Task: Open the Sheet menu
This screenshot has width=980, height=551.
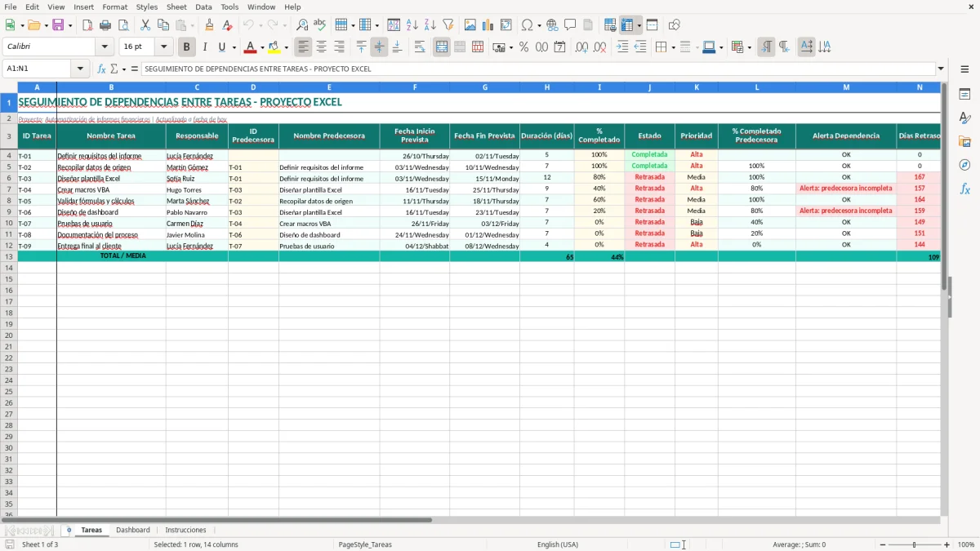Action: (x=176, y=7)
